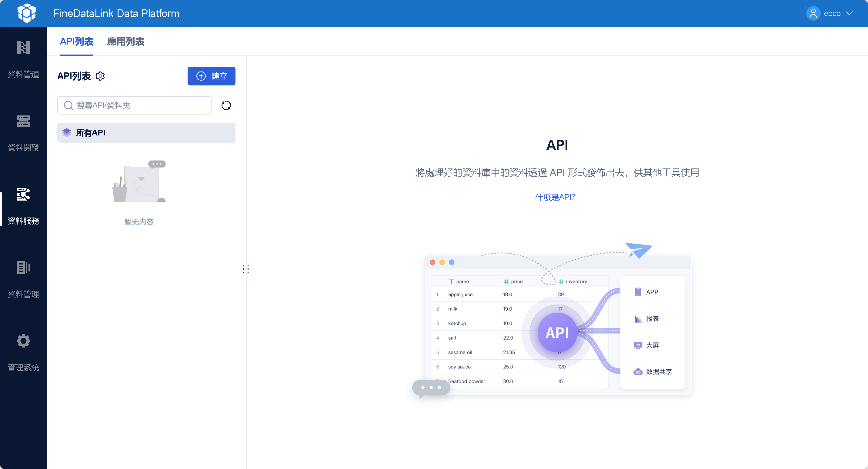Viewport: 868px width, 469px height.
Task: Switch to the 應用列表 tab
Action: tap(125, 42)
